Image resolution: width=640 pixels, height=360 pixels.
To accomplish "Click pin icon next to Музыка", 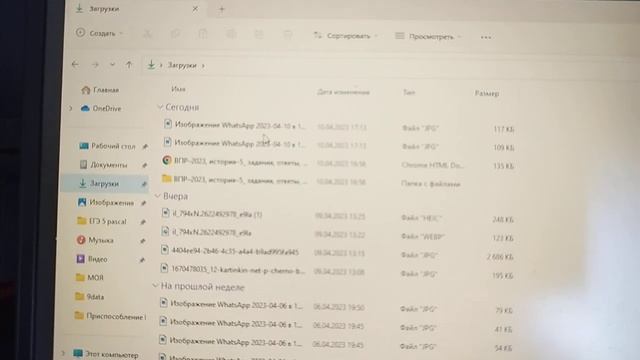I will [142, 241].
